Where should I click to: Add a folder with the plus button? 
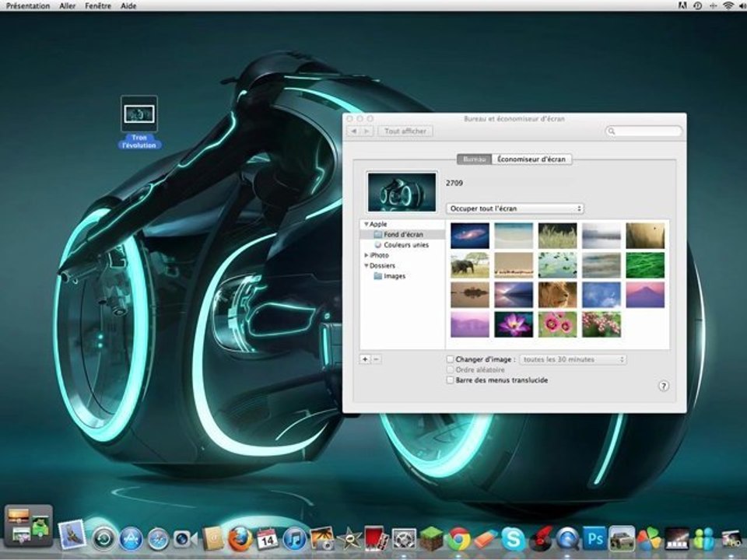365,359
